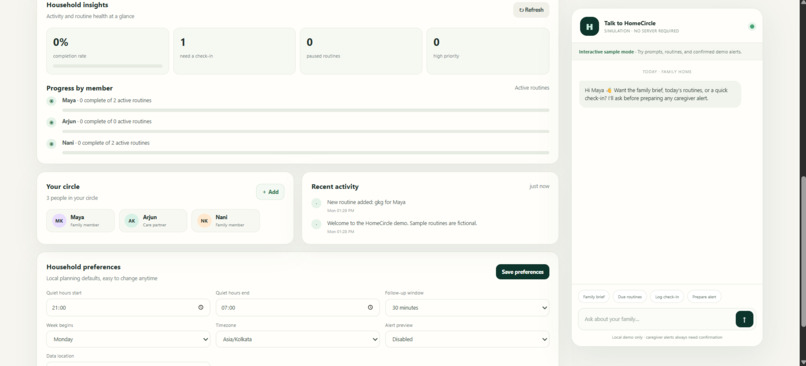Click the "just now" timestamp in Recent activity
806x366 pixels.
click(x=539, y=186)
